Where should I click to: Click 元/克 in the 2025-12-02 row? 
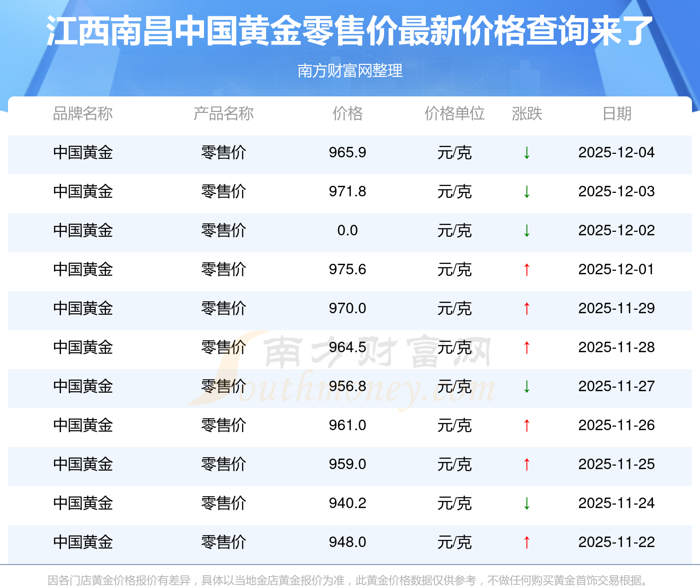454,231
